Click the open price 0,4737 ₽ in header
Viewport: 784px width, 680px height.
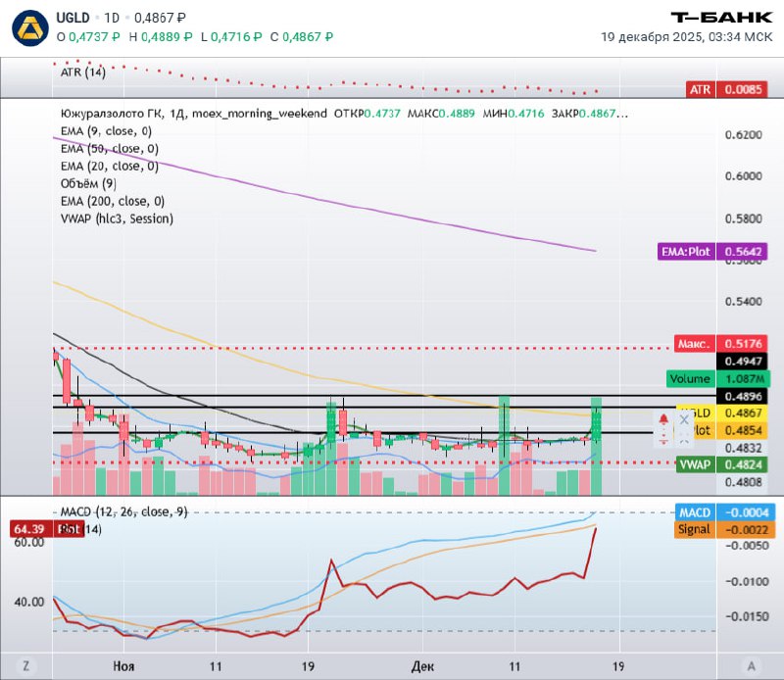94,36
